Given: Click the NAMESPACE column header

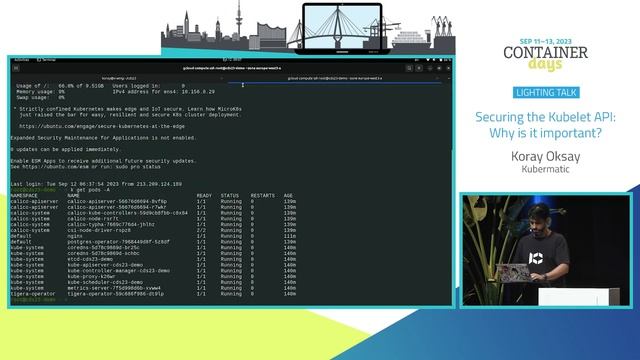Looking at the screenshot, I should click(24, 196).
